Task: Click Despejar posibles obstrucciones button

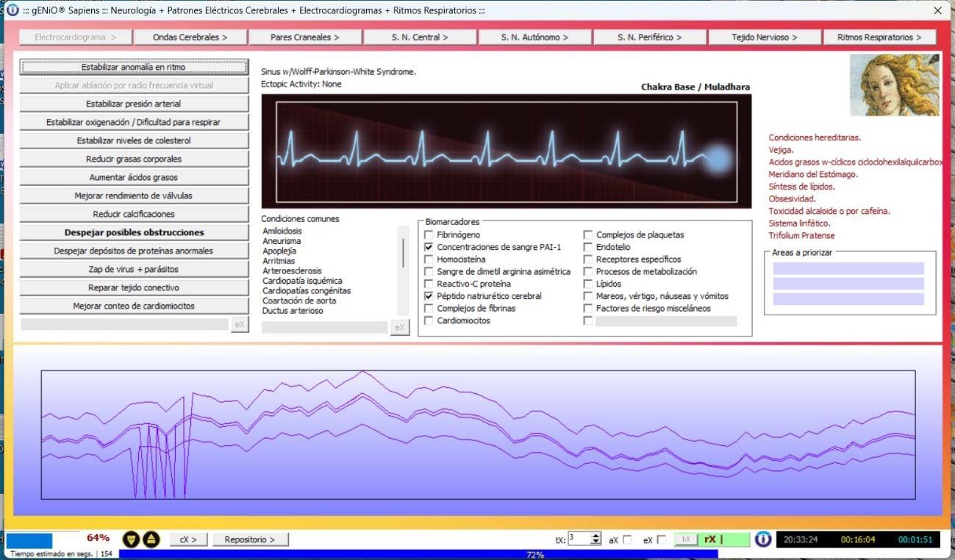Action: (133, 232)
